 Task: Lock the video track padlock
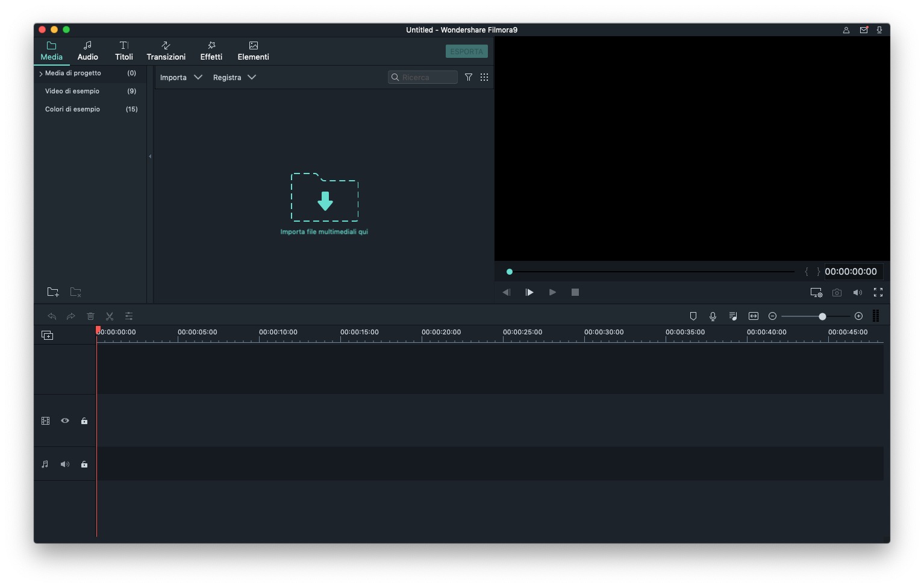tap(84, 421)
